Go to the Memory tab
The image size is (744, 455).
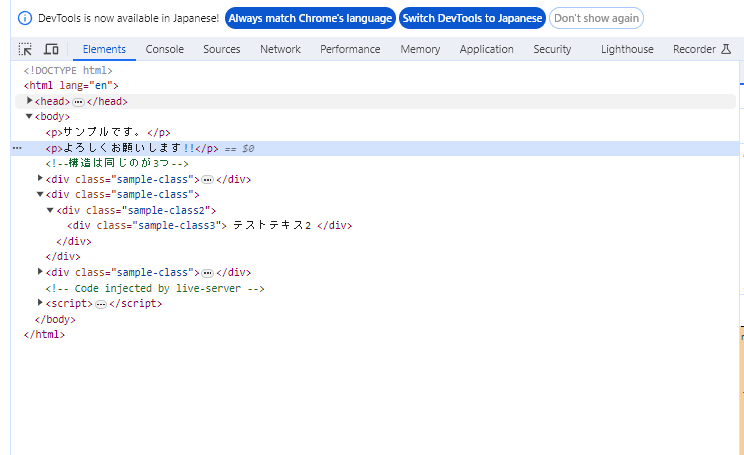pos(420,49)
